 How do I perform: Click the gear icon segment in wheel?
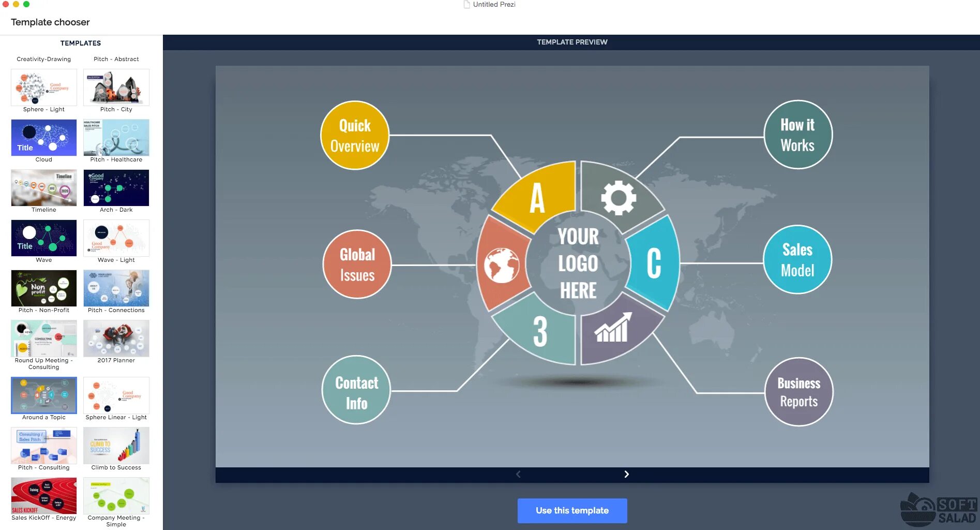618,198
